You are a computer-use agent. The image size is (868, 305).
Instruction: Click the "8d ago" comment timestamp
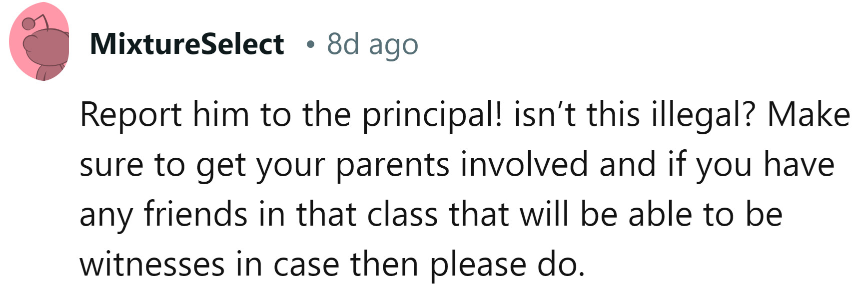pyautogui.click(x=372, y=44)
